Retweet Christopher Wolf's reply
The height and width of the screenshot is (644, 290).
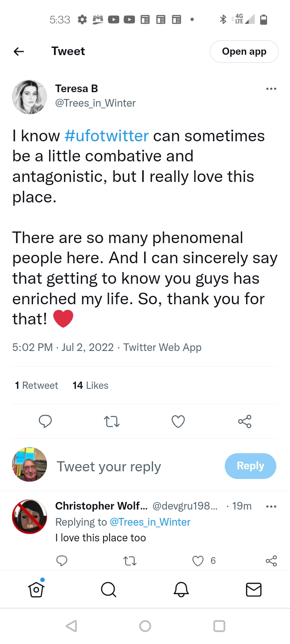(130, 561)
